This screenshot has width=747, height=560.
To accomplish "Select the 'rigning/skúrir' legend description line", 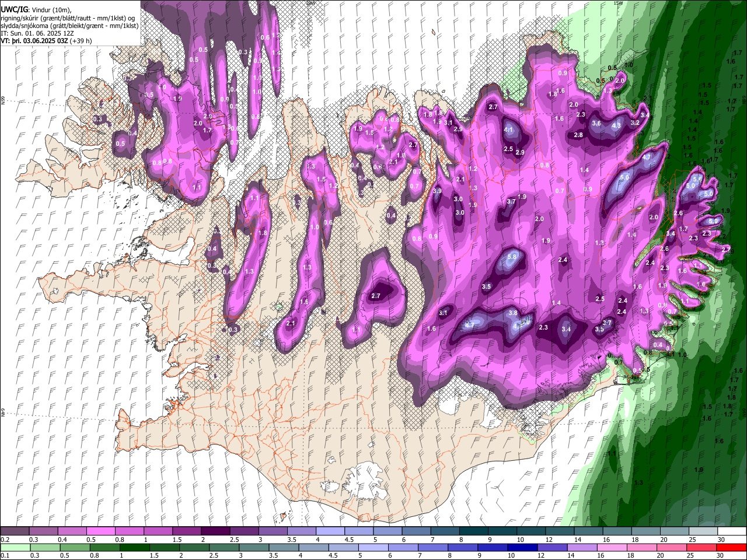I will (68, 18).
